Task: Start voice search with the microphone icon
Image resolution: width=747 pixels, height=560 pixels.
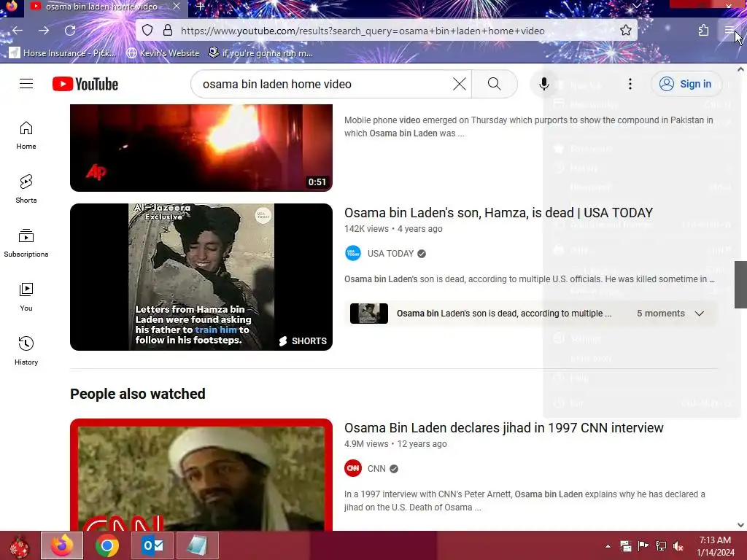Action: tap(543, 84)
